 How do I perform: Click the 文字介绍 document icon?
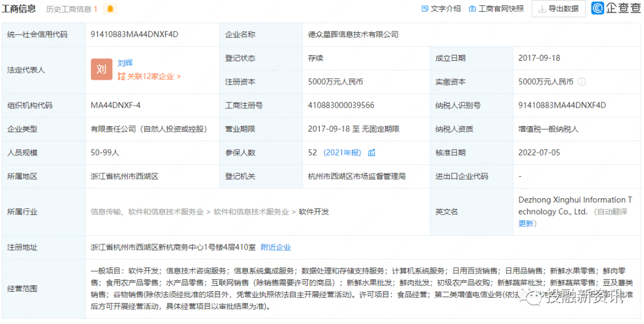pyautogui.click(x=425, y=8)
